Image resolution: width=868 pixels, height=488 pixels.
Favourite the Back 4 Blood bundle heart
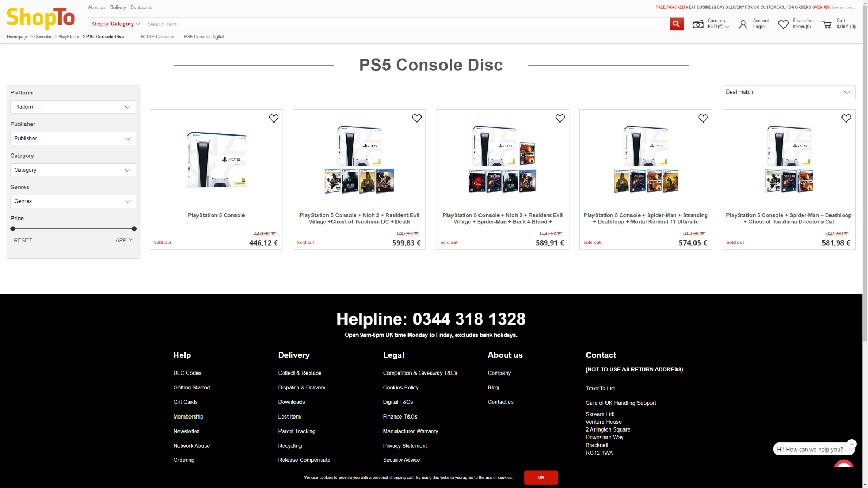[x=560, y=118]
